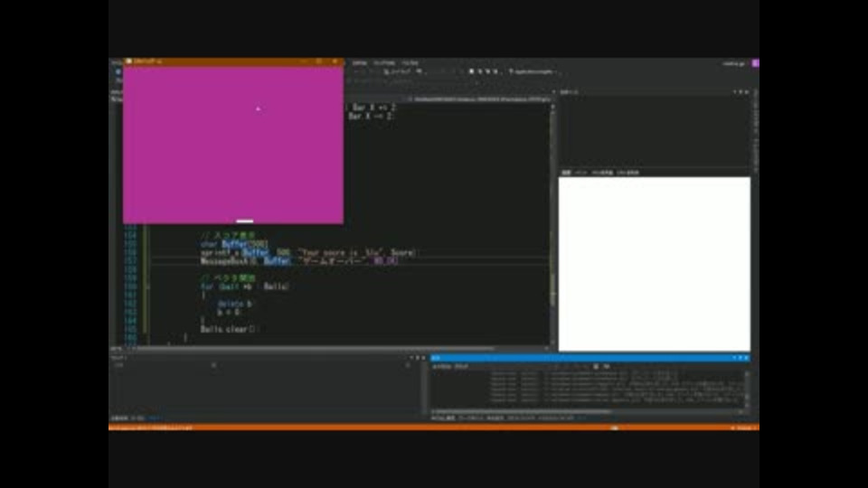This screenshot has height=488, width=868.
Task: Switch to the memory usage tab
Action: tap(602, 173)
